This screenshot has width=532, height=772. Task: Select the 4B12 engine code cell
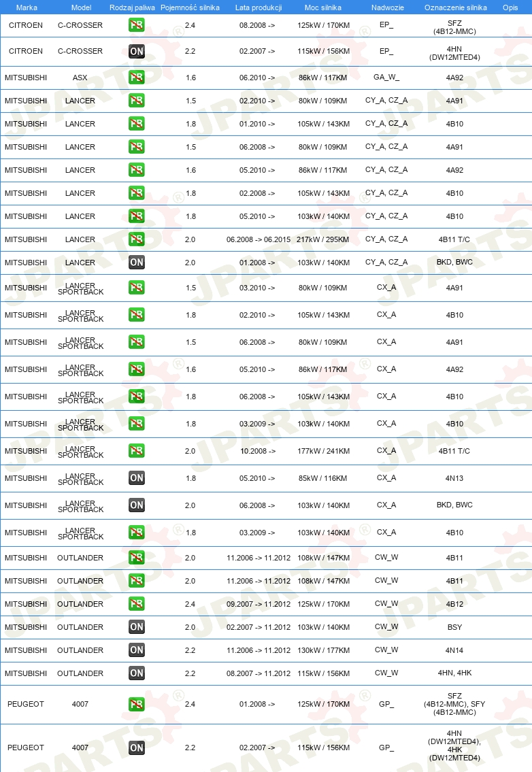[x=454, y=603]
